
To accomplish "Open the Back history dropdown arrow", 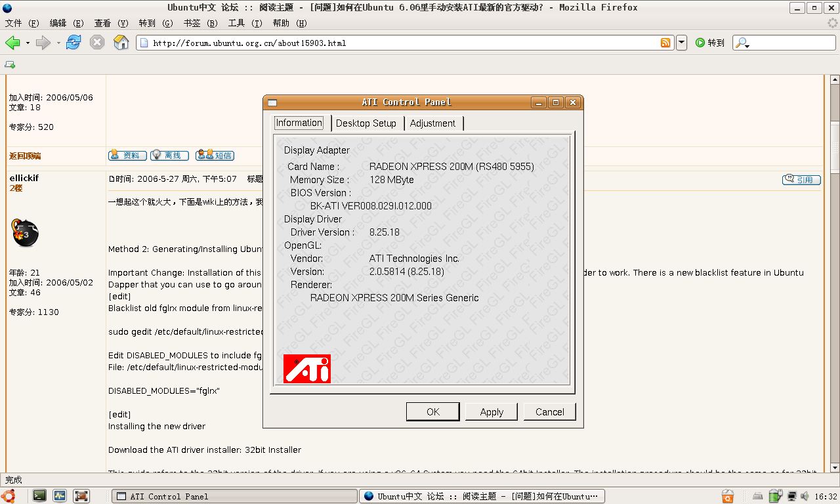I will 28,43.
